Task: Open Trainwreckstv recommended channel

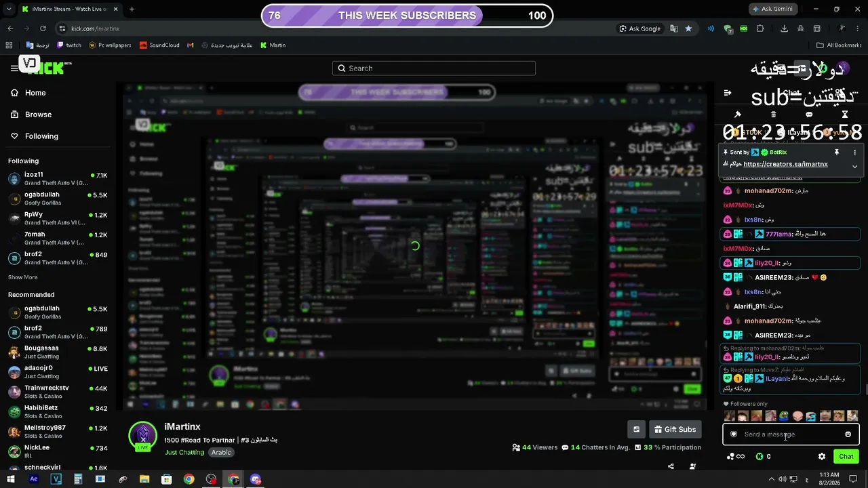Action: [58, 392]
